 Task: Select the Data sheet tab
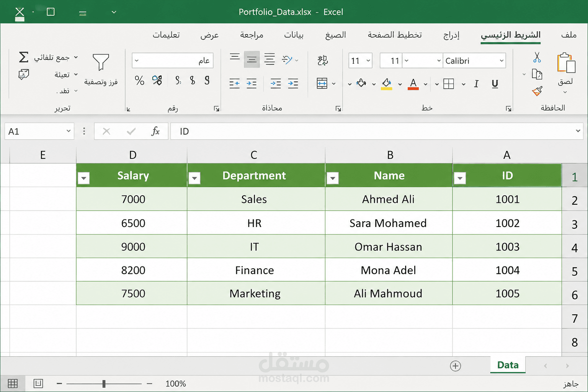(x=508, y=365)
